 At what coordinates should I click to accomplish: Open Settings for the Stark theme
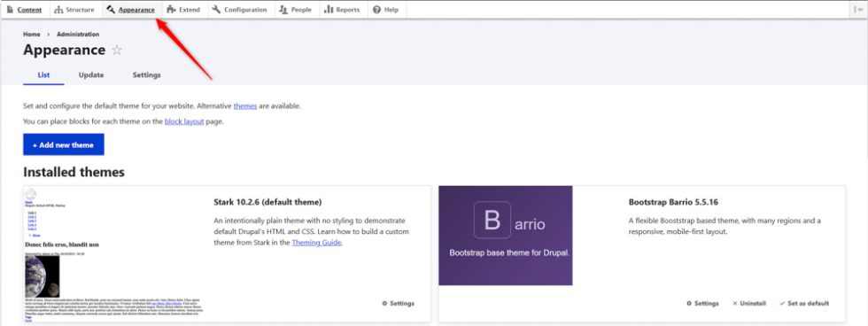[398, 303]
